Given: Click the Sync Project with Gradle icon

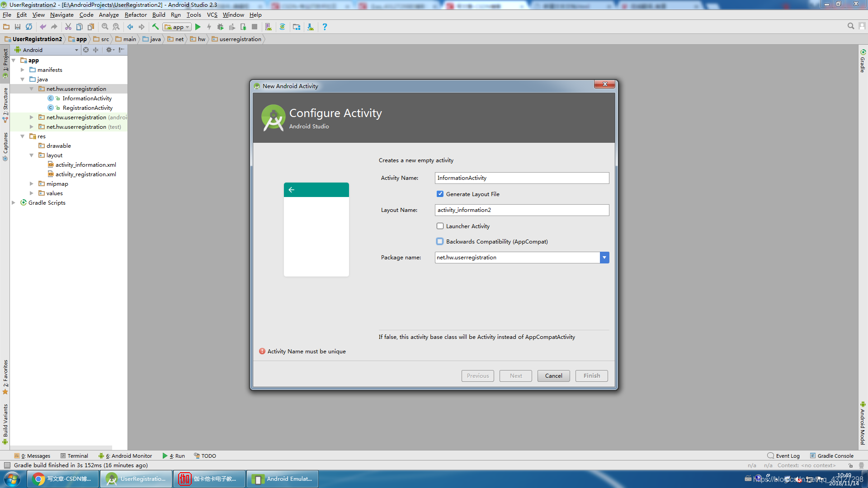Looking at the screenshot, I should [x=283, y=27].
